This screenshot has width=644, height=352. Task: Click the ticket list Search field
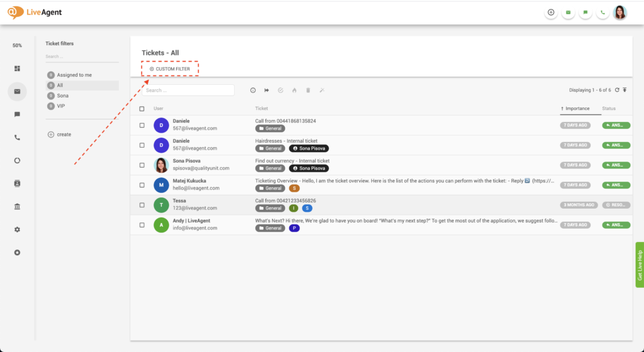pos(189,91)
